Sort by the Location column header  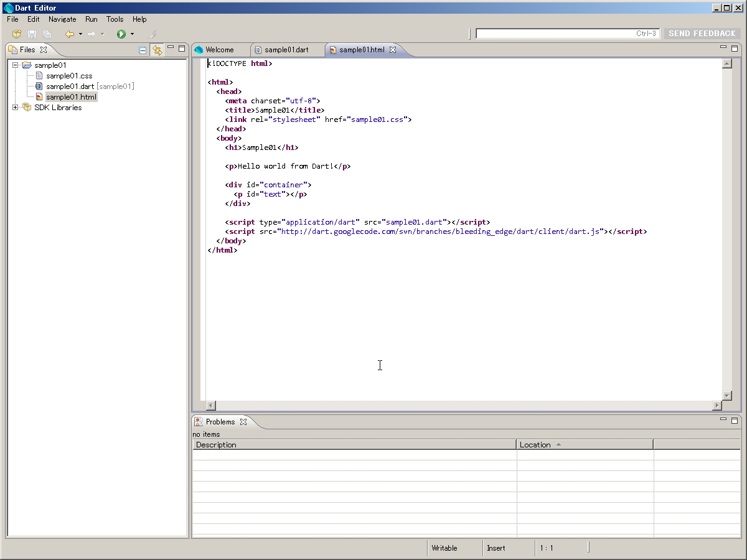coord(585,445)
